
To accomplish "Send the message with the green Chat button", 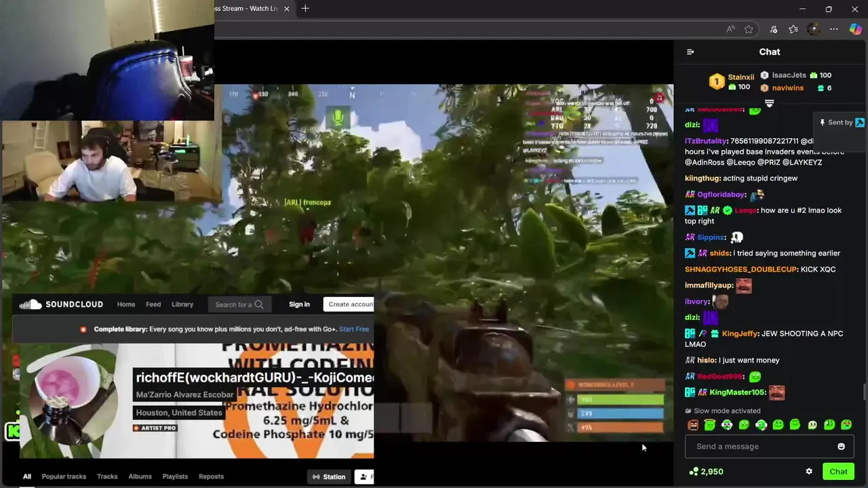I will click(838, 472).
